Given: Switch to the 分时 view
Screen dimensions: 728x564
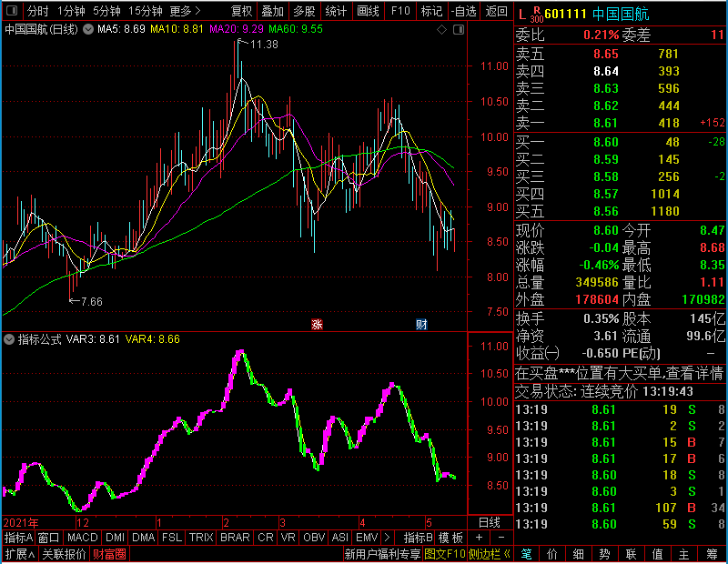Looking at the screenshot, I should 37,11.
